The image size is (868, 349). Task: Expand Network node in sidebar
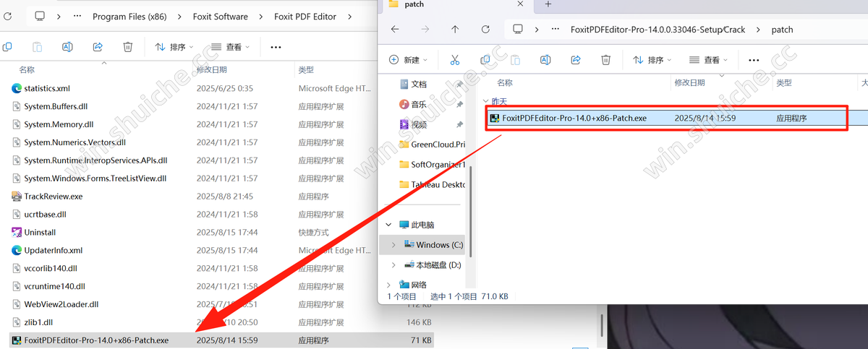click(389, 285)
